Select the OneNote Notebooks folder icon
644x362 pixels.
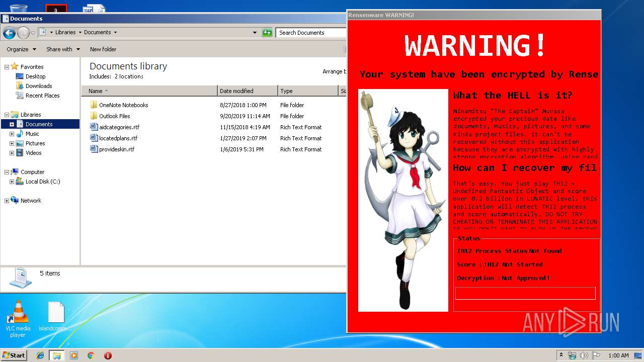point(94,105)
